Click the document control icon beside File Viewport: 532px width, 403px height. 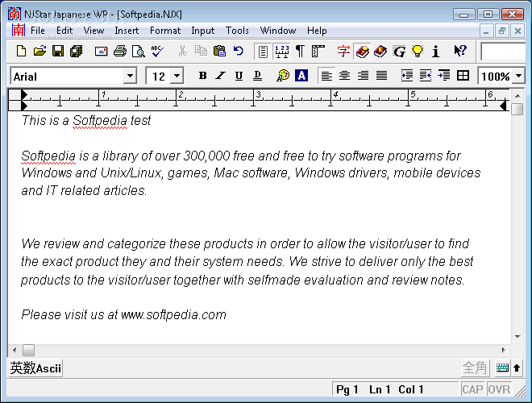click(x=18, y=30)
